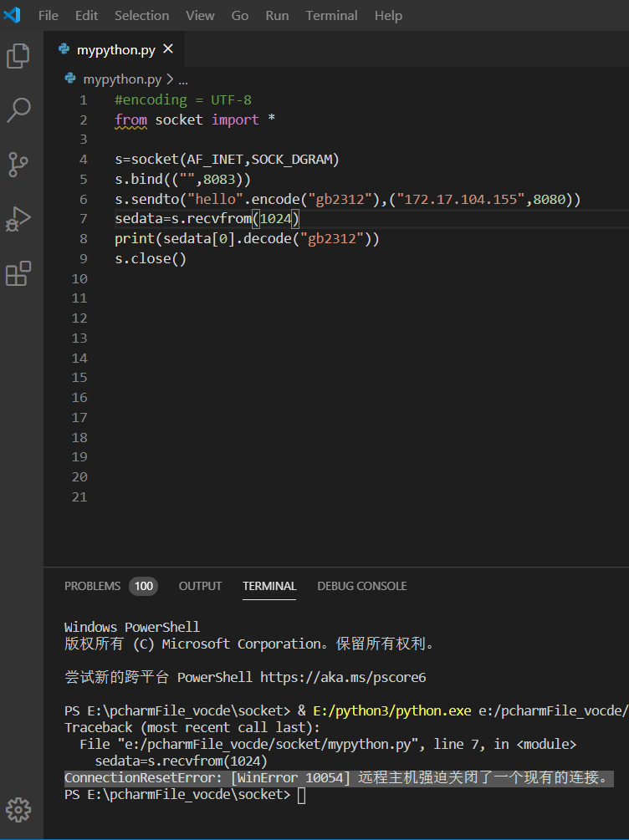Click line number 1 in the gutter
Viewport: 629px width, 840px height.
tap(83, 99)
